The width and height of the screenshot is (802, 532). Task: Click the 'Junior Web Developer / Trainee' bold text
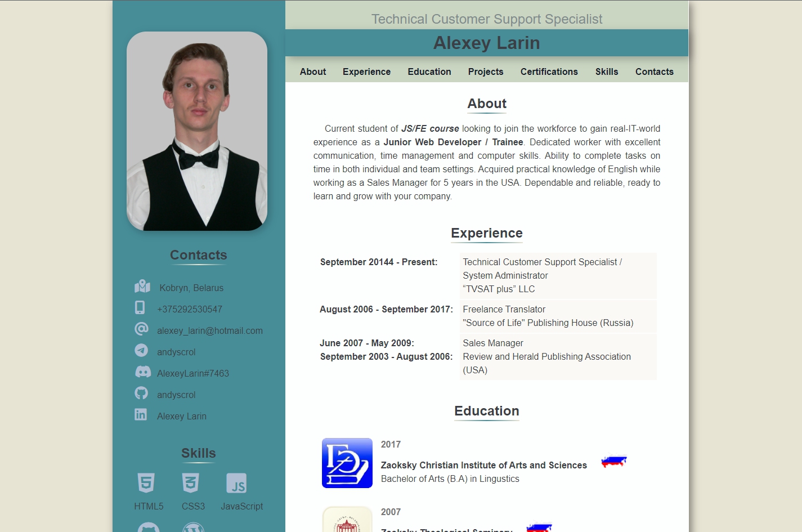point(454,142)
